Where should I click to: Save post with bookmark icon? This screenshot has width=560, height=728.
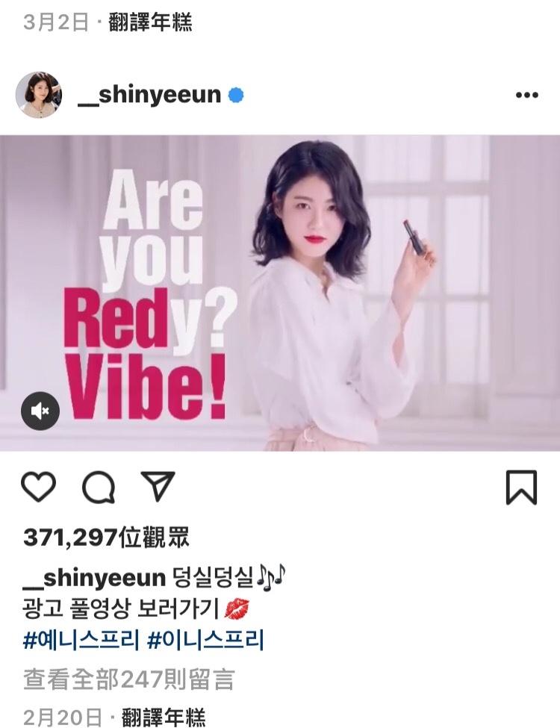[521, 487]
